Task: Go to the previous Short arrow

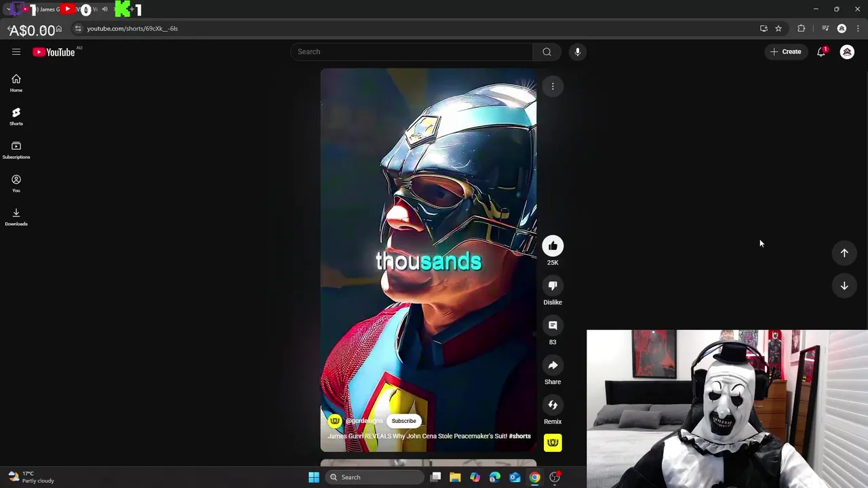Action: [x=844, y=253]
